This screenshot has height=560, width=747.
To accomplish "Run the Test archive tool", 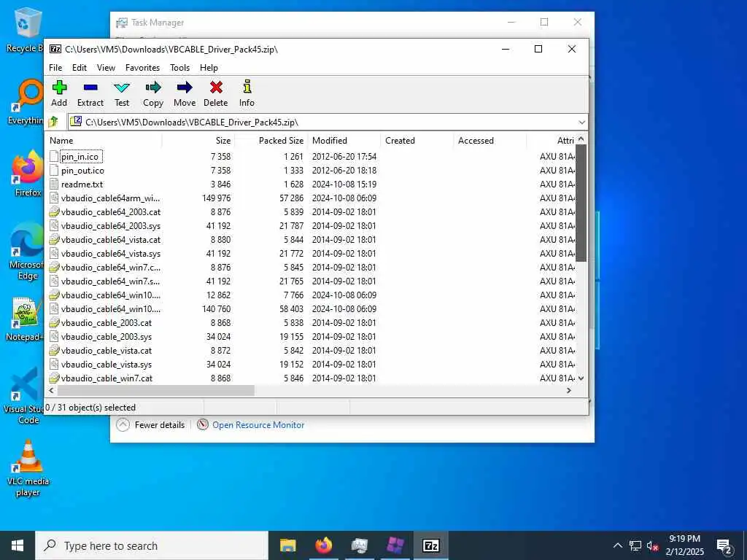I will pyautogui.click(x=122, y=93).
